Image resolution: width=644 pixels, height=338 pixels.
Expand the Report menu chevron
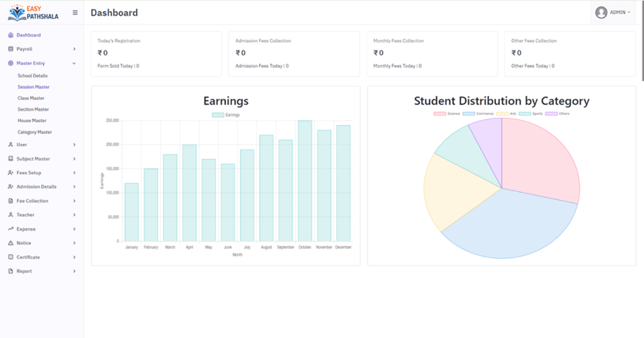point(74,271)
